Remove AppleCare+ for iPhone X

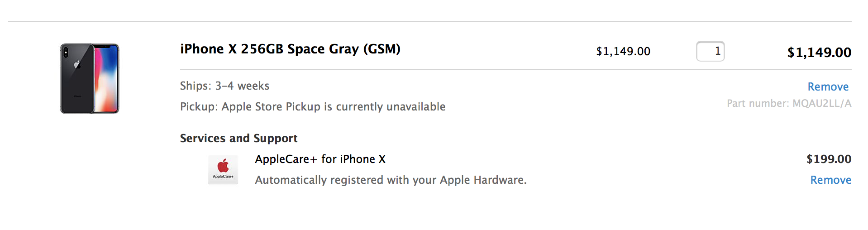pos(830,180)
